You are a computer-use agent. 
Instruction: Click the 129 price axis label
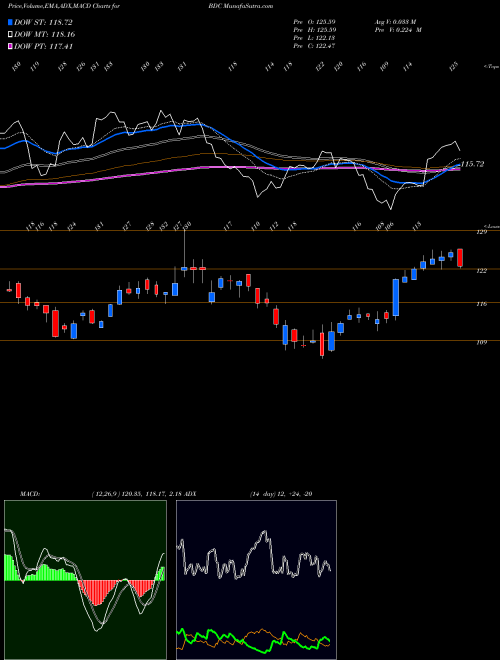[x=483, y=232]
